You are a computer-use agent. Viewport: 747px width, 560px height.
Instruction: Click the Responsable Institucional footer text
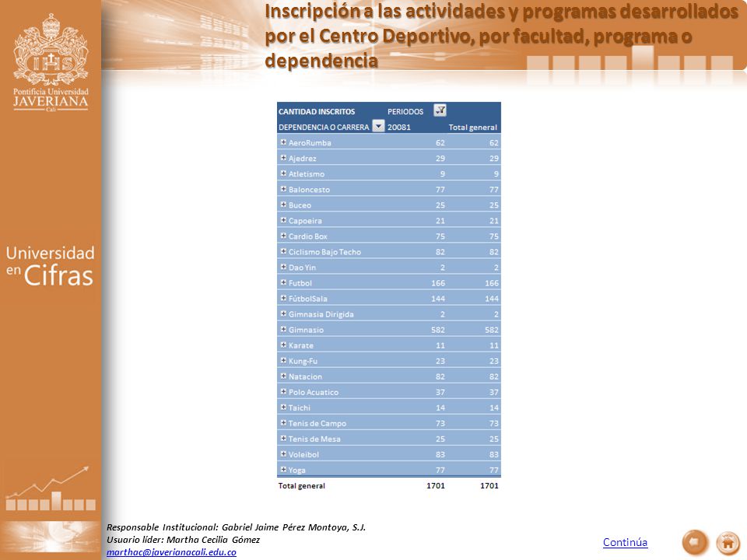236,527
